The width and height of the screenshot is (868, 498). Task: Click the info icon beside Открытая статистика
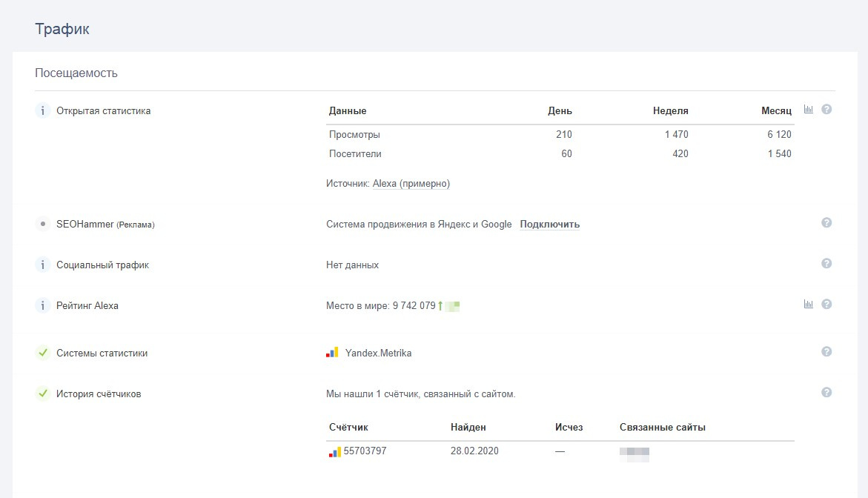pyautogui.click(x=43, y=110)
